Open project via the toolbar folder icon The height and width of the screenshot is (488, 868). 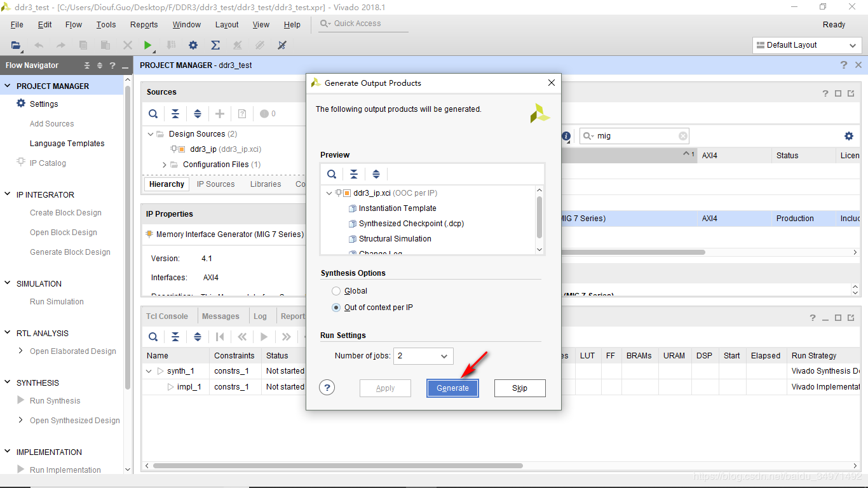point(16,45)
